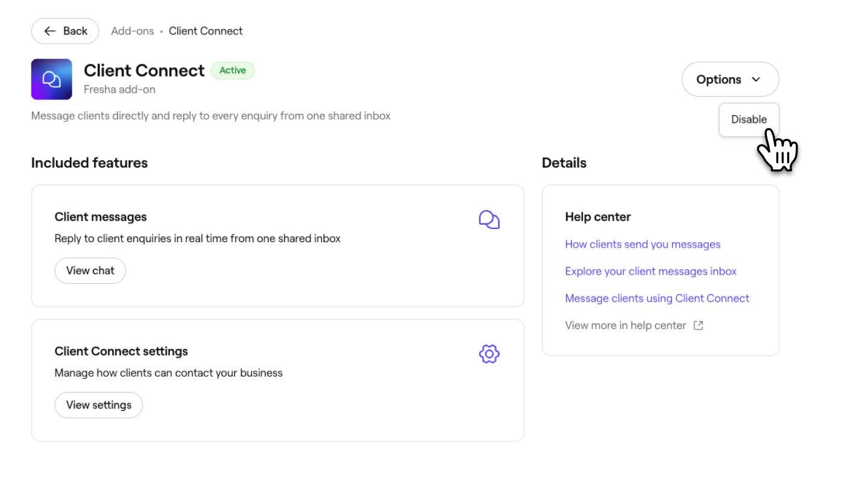The image size is (868, 482).
Task: Open 'Explore your client messages inbox' link
Action: [x=651, y=271]
